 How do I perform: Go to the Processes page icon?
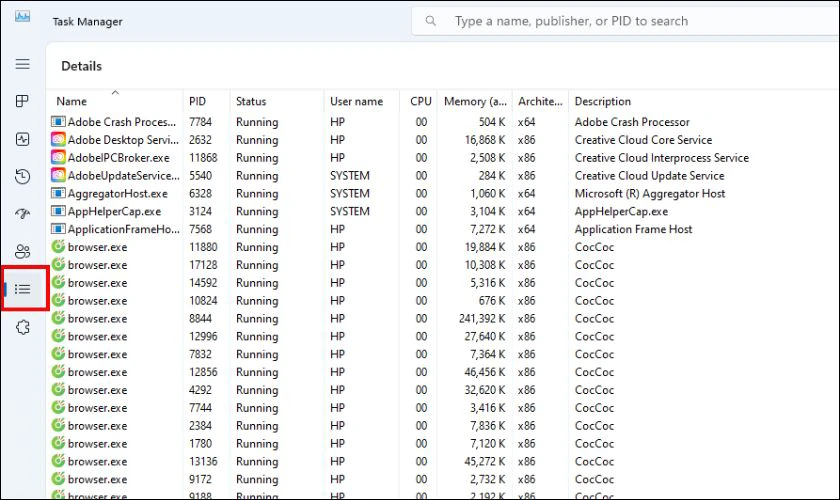(x=22, y=101)
